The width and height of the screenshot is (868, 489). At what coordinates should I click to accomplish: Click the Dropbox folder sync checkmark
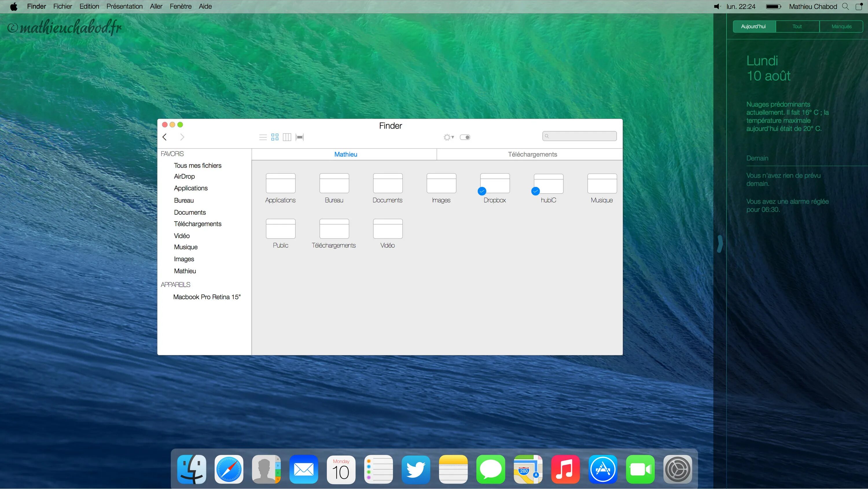[482, 192]
